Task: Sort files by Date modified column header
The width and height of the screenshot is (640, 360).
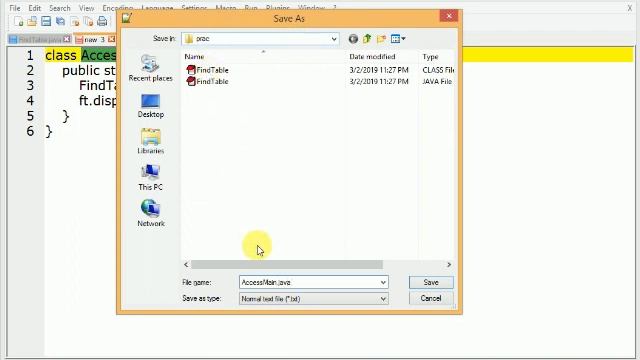Action: 382,56
